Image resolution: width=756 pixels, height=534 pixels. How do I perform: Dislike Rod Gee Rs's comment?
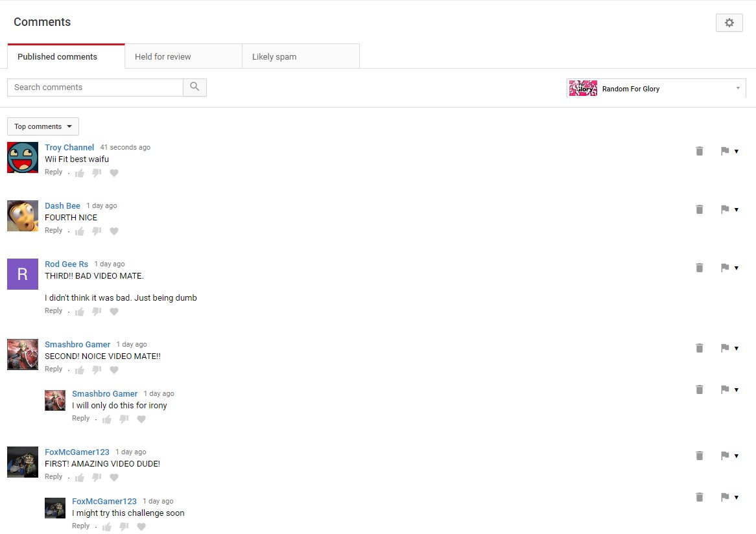pyautogui.click(x=97, y=312)
